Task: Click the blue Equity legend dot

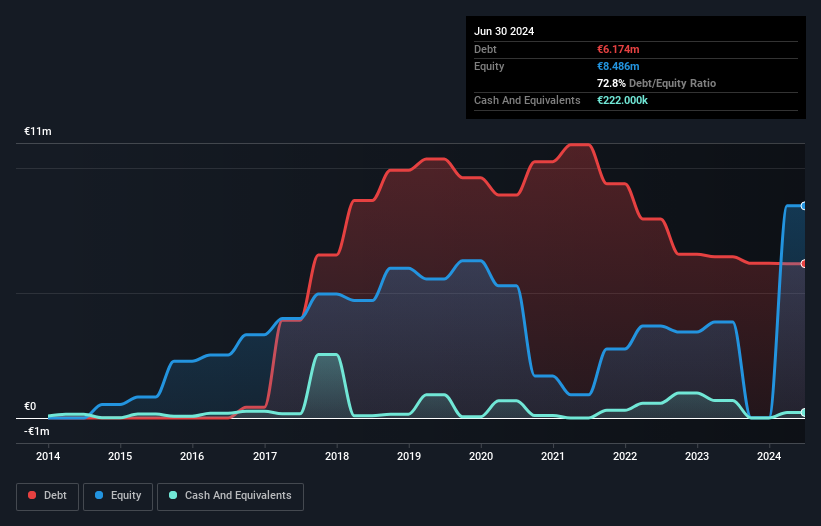Action: tap(99, 495)
